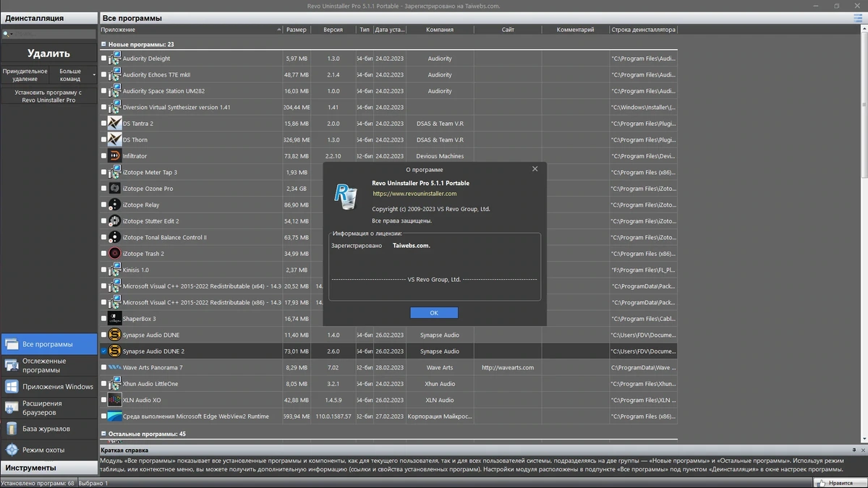
Task: Open the Расширения браузеров section
Action: [x=48, y=408]
